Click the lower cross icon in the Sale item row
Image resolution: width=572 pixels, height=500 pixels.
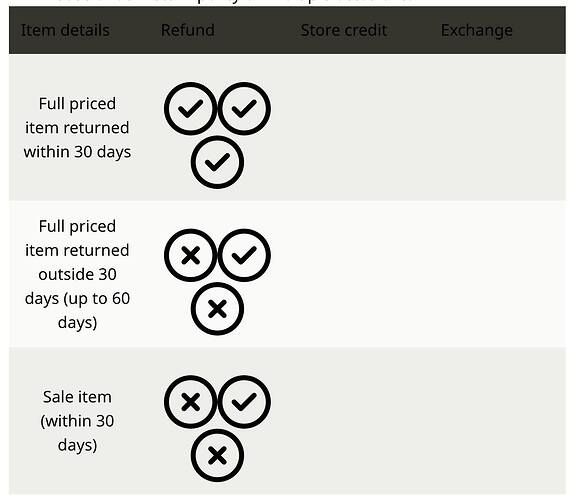pos(217,455)
